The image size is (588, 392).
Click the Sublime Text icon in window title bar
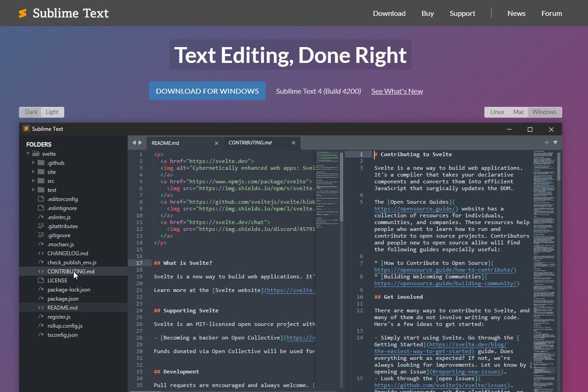point(26,129)
